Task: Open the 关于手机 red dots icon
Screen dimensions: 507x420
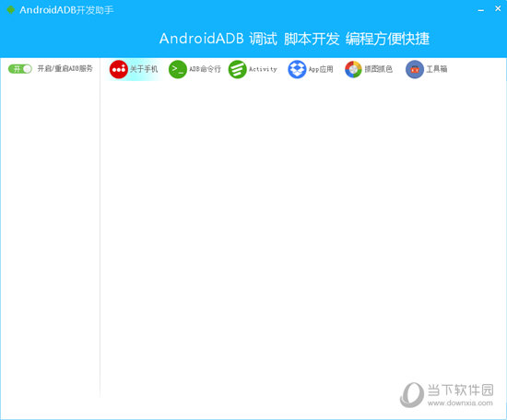Action: tap(119, 69)
